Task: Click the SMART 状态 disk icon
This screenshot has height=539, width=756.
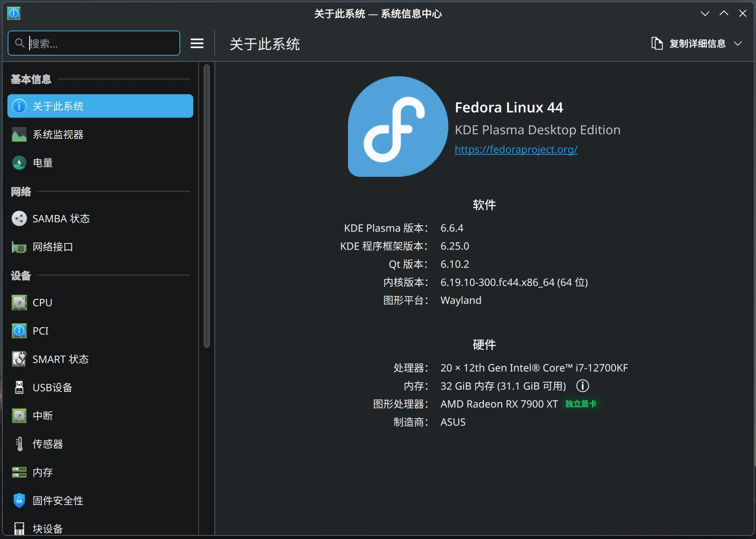Action: tap(19, 359)
